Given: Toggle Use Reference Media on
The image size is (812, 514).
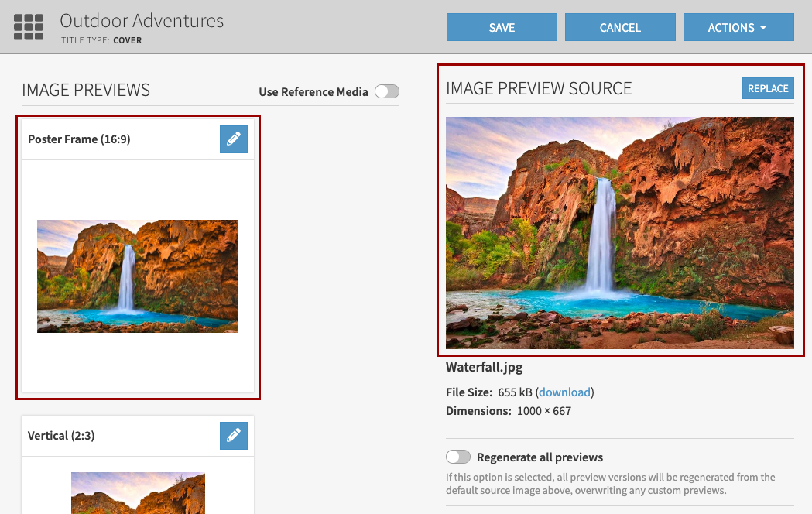Looking at the screenshot, I should pos(385,91).
